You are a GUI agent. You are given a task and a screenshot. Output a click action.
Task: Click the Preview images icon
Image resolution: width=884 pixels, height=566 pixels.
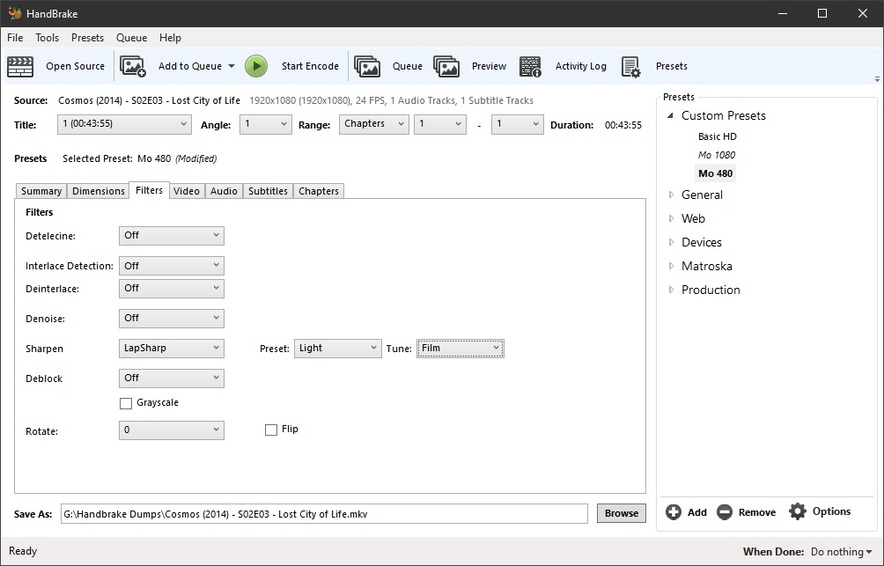click(447, 67)
